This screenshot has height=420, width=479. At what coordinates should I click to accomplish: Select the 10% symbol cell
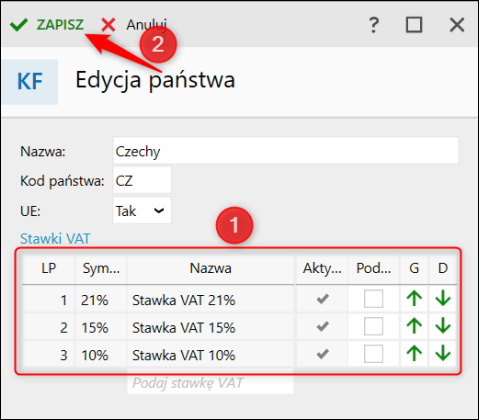pyautogui.click(x=101, y=355)
